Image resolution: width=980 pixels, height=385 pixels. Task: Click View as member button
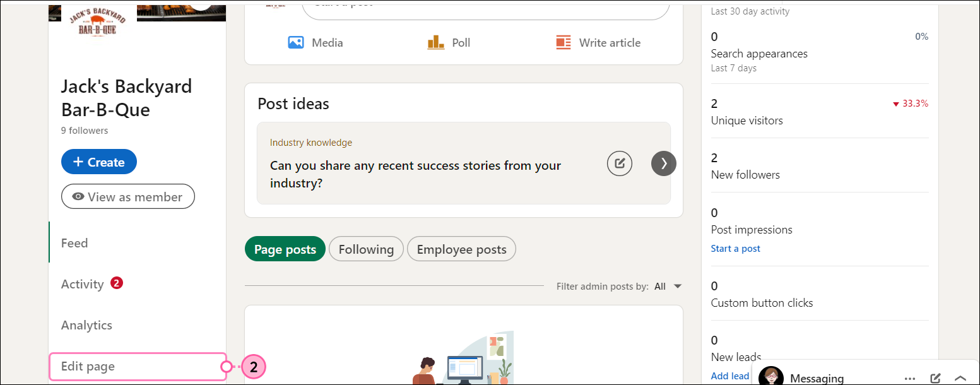coord(128,196)
